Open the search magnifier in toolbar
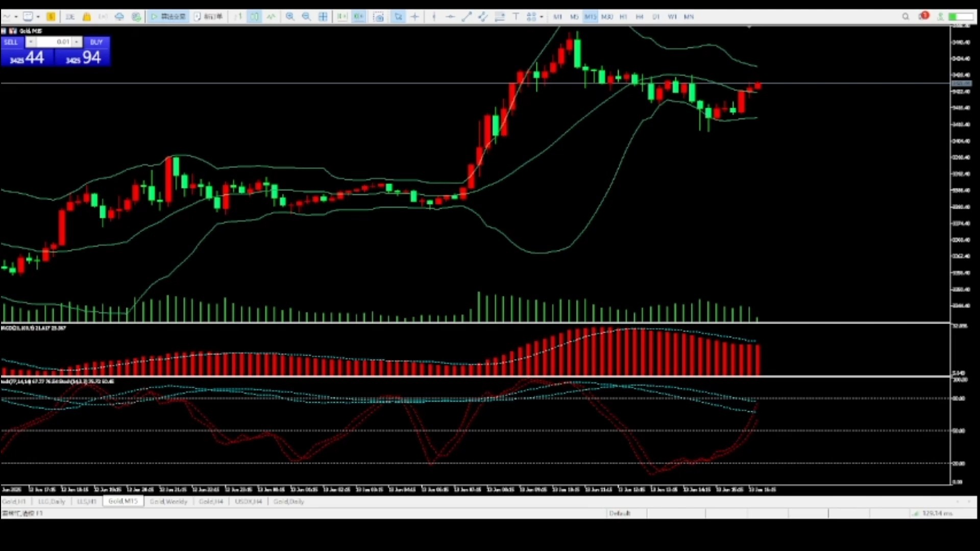Screen dimensions: 980x551 905,17
